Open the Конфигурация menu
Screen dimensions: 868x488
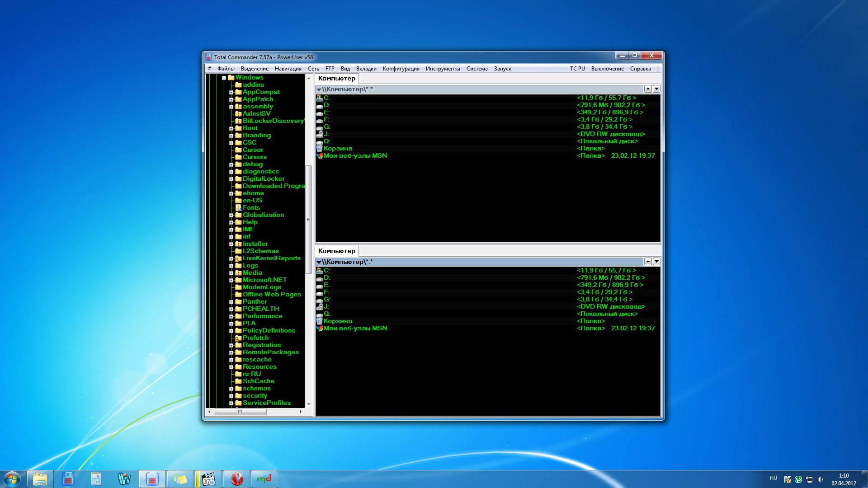tap(401, 69)
